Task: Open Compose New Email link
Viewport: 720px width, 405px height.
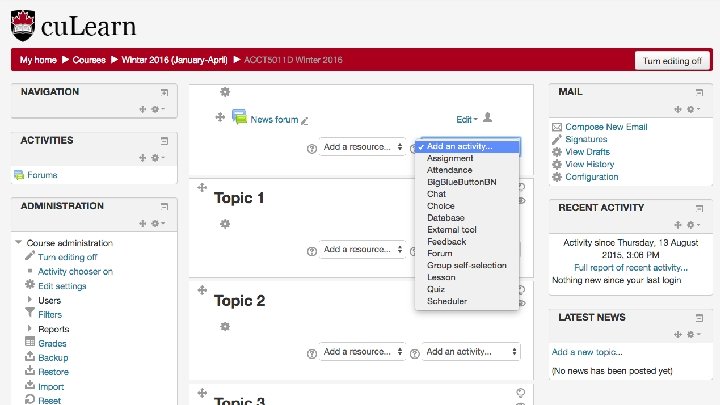Action: coord(606,127)
